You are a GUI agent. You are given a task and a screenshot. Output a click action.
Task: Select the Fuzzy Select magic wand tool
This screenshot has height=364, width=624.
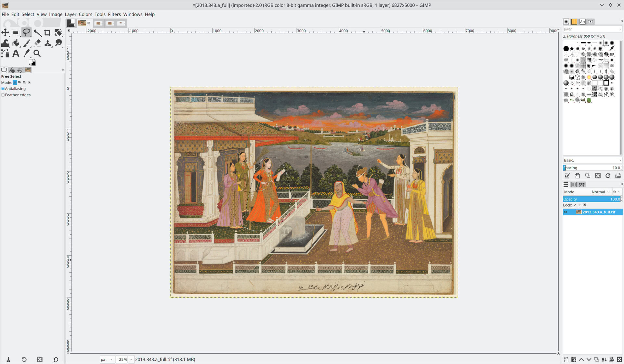point(37,32)
